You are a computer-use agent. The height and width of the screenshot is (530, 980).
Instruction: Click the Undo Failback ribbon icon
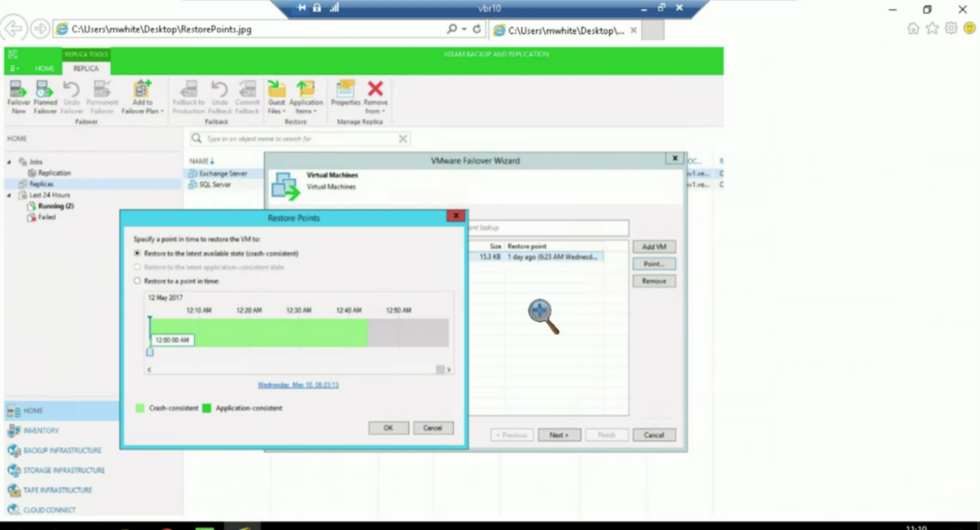coord(220,97)
